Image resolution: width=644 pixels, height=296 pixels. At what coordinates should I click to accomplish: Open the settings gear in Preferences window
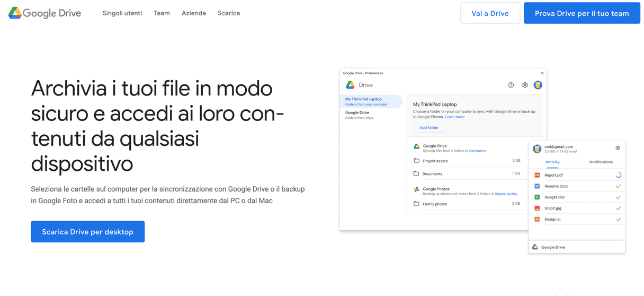[525, 85]
